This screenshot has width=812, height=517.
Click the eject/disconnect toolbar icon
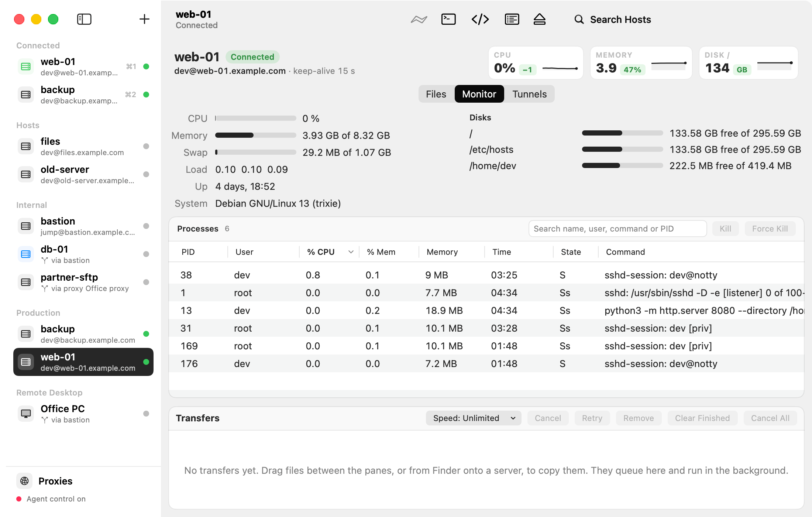(540, 19)
